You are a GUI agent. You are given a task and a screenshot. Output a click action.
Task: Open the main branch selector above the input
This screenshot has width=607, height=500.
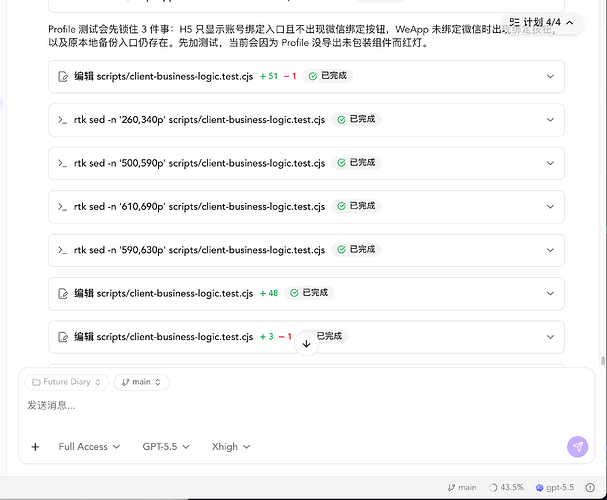click(141, 382)
